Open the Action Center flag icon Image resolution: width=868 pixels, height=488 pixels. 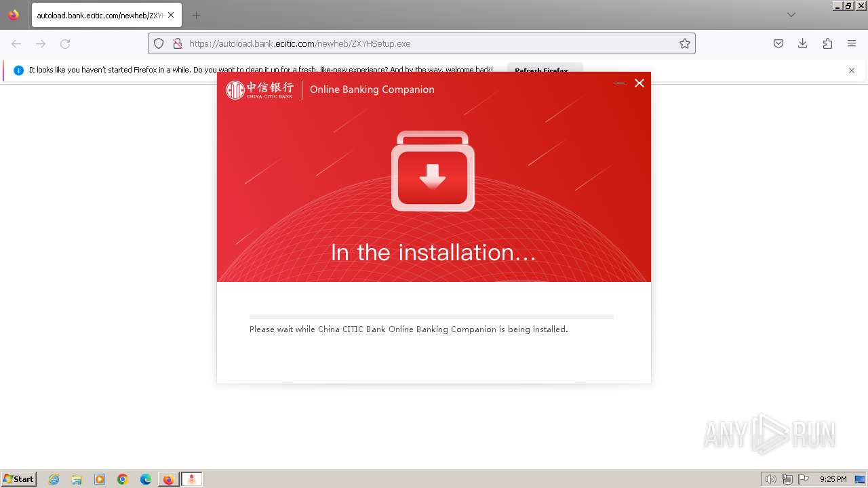804,479
